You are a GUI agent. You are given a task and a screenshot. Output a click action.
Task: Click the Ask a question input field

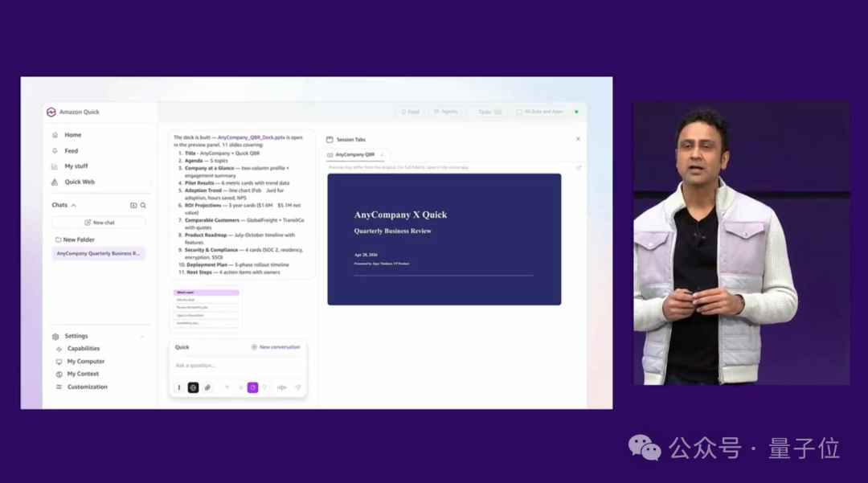coord(237,366)
